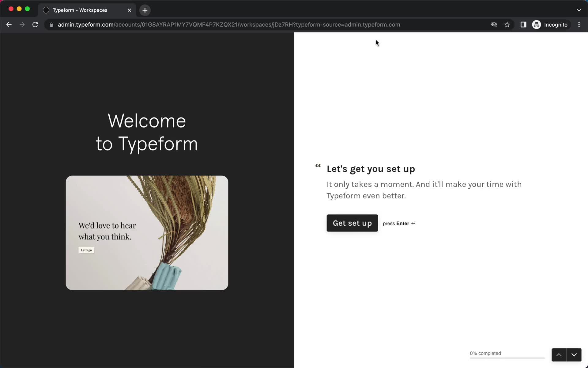Click the tabs list dropdown arrow
588x368 pixels.
click(579, 10)
